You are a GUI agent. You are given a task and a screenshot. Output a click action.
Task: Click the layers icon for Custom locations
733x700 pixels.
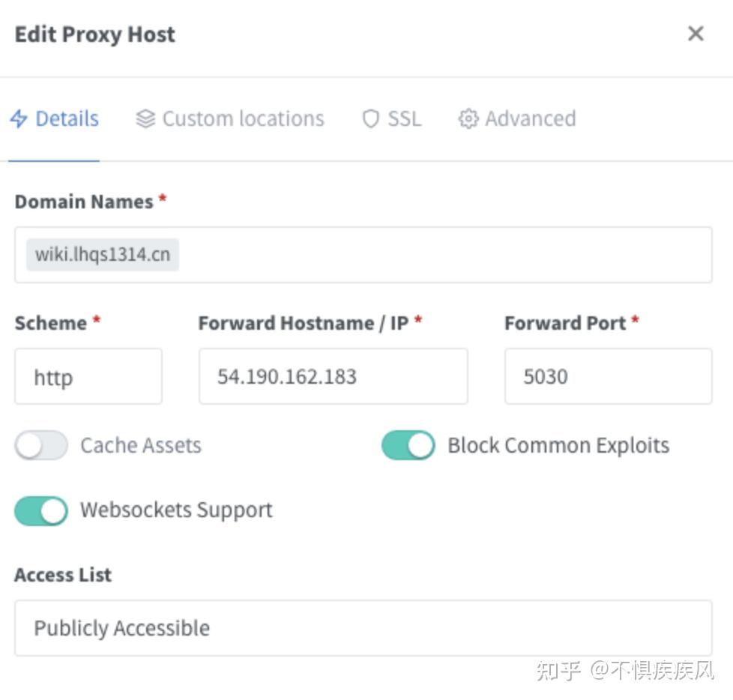click(145, 118)
